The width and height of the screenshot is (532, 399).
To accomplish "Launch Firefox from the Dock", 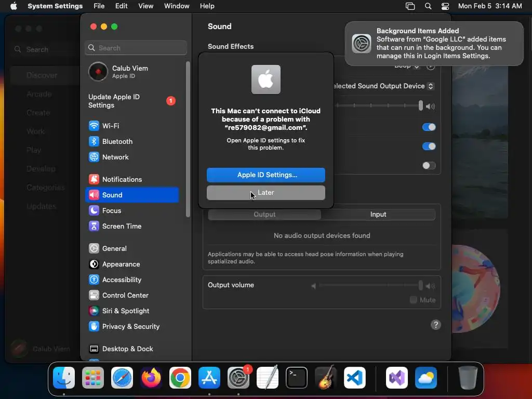I will [151, 378].
